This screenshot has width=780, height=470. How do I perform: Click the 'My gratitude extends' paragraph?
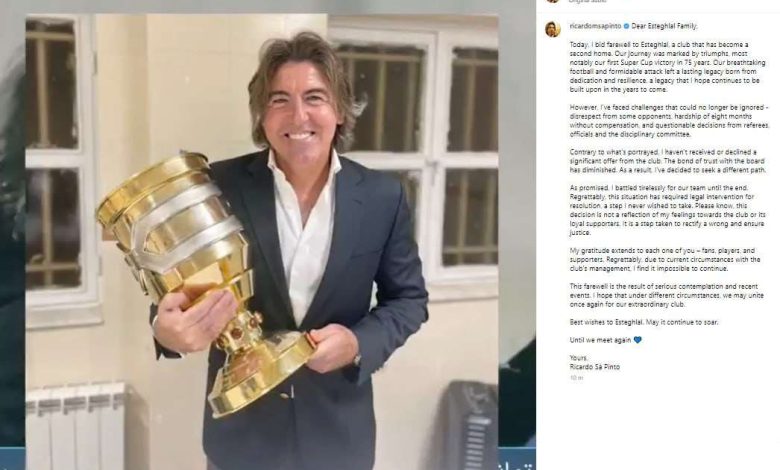click(665, 260)
